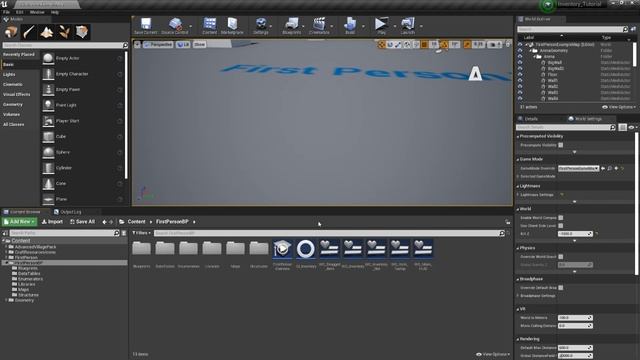Click the Play toolbar button
The width and height of the screenshot is (640, 360).
click(x=382, y=26)
